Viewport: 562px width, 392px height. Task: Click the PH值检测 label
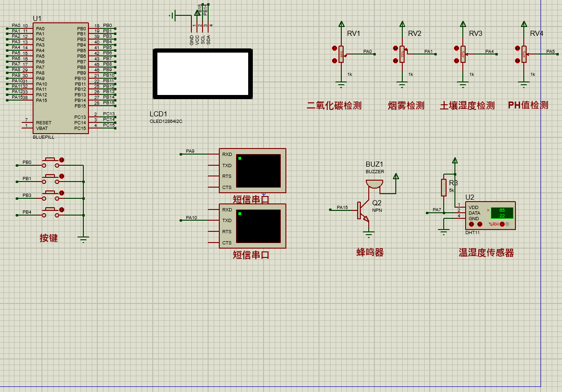(x=528, y=105)
